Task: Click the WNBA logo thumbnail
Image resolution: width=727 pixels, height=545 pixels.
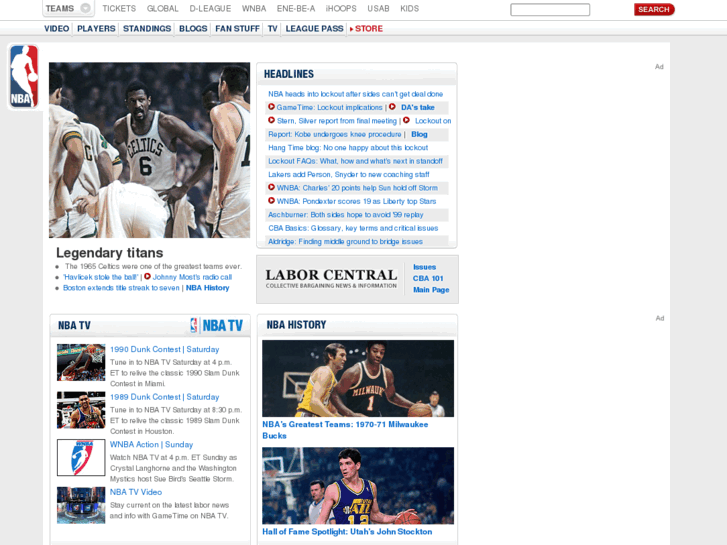Action: click(x=81, y=458)
